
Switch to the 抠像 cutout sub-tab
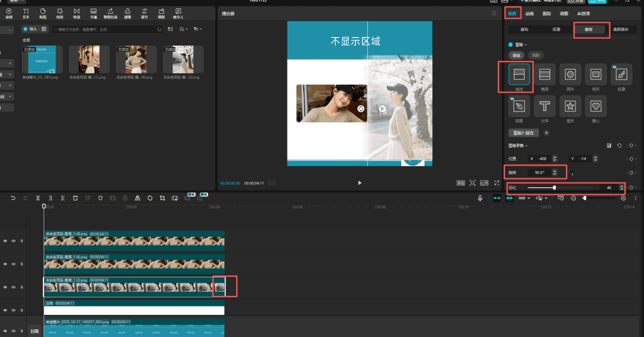tap(557, 29)
